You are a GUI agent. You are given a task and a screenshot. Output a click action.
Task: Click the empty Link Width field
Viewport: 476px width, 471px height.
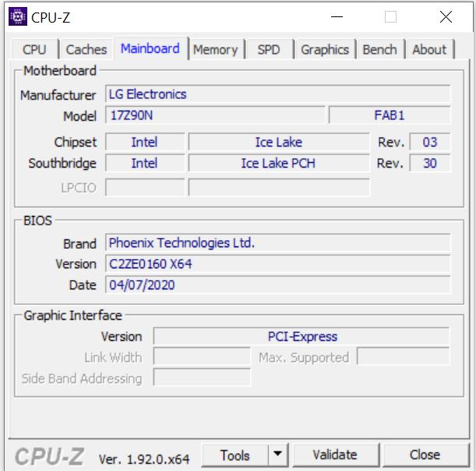click(202, 356)
